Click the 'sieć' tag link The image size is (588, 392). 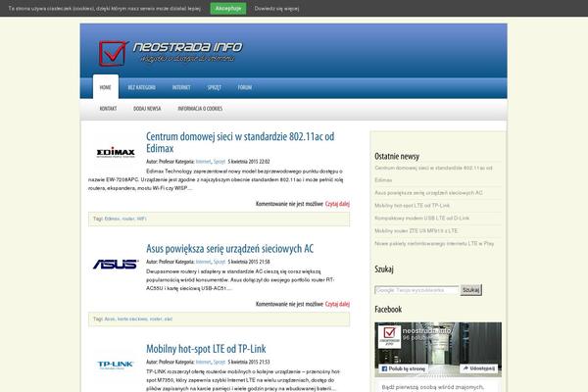coord(169,318)
